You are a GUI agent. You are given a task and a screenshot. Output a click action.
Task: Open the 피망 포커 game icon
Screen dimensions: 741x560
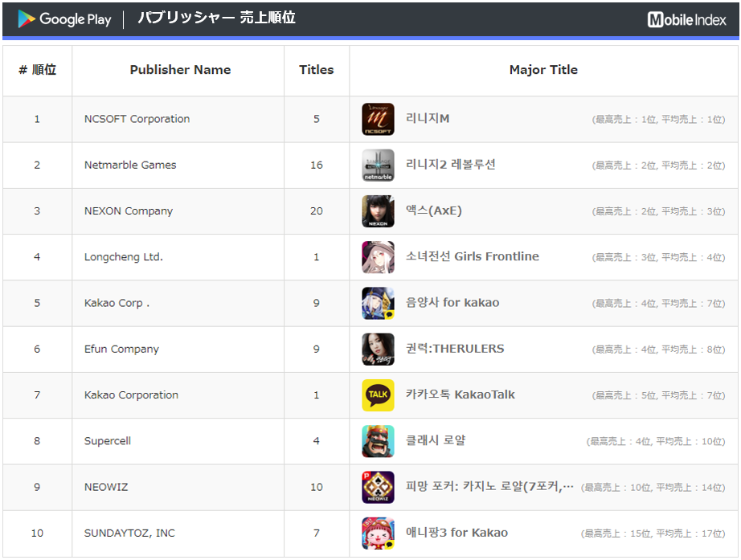point(378,487)
